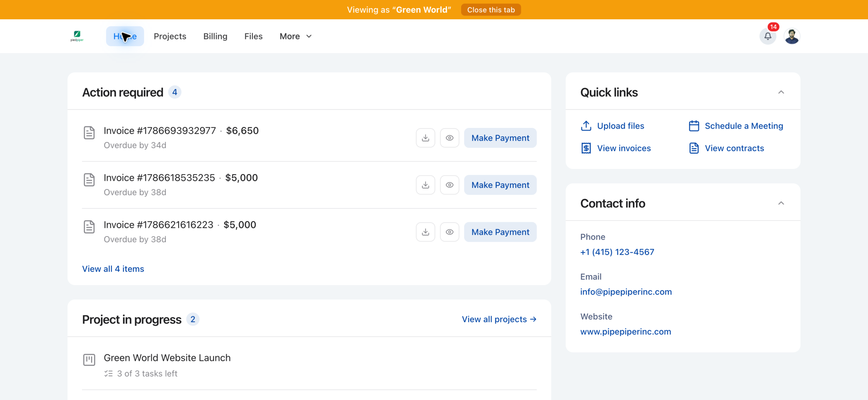Preview invoice #1786621616223 with eye icon
868x400 pixels.
point(449,232)
